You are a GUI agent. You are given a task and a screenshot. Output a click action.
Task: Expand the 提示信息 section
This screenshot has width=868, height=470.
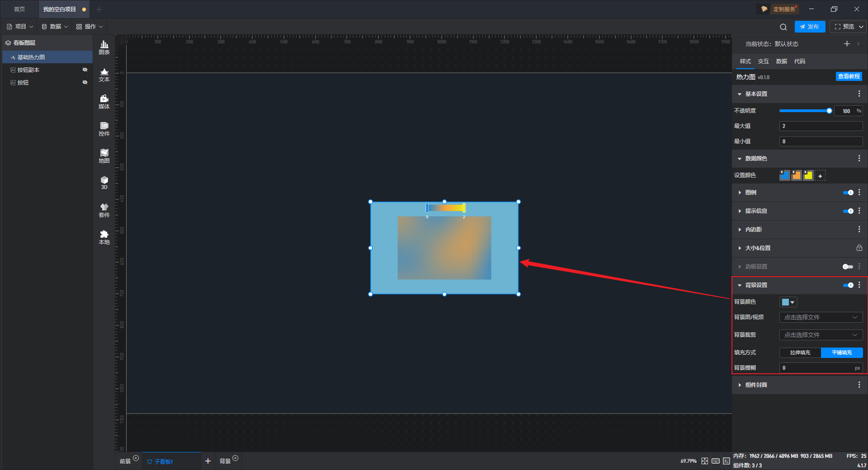pyautogui.click(x=740, y=211)
